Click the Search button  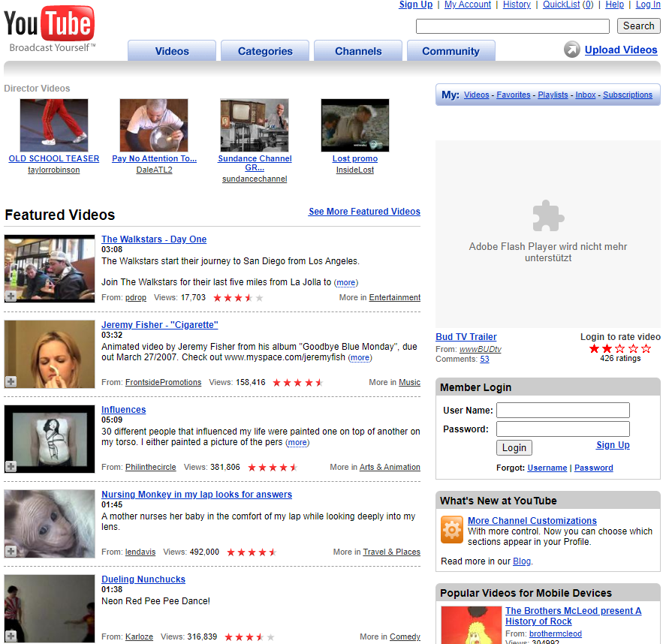pos(638,26)
